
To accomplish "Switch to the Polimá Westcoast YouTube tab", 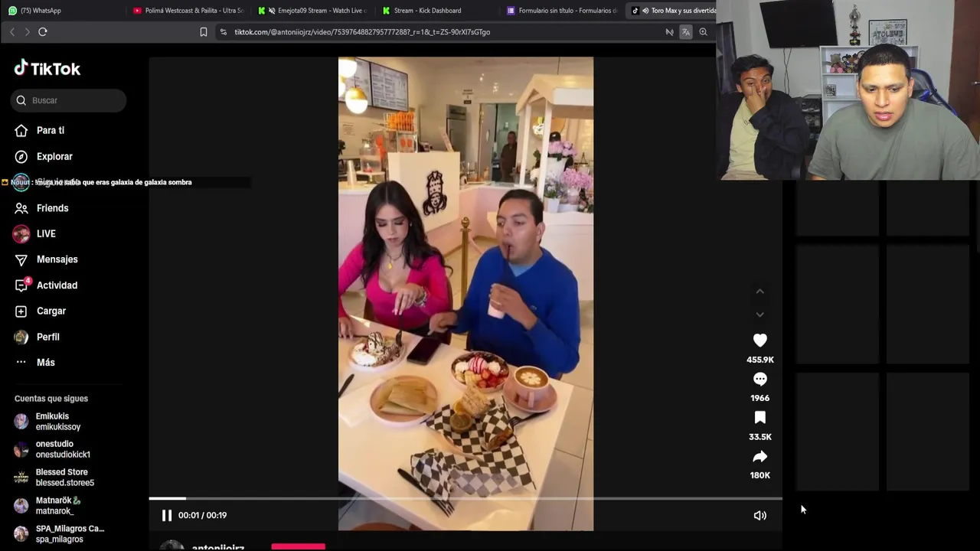I will point(188,11).
